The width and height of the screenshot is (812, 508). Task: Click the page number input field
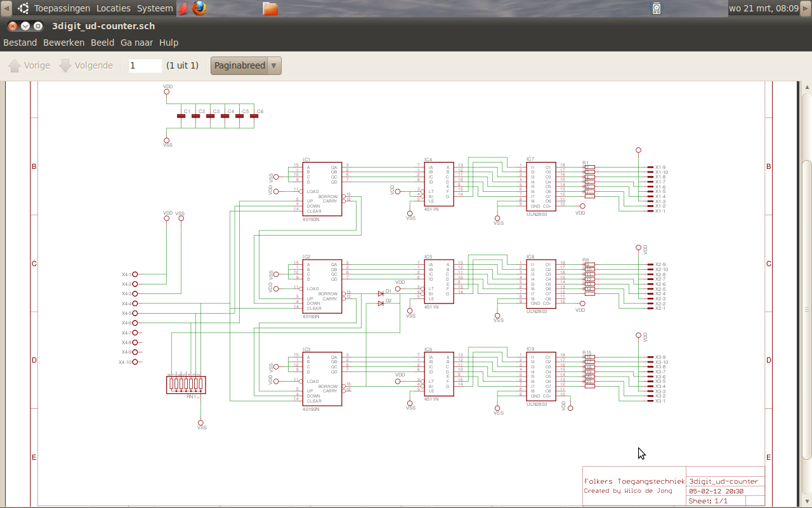(x=145, y=65)
